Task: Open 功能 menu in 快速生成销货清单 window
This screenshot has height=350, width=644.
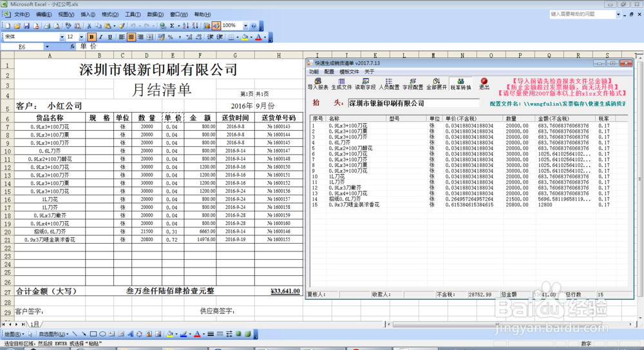Action: [x=314, y=72]
